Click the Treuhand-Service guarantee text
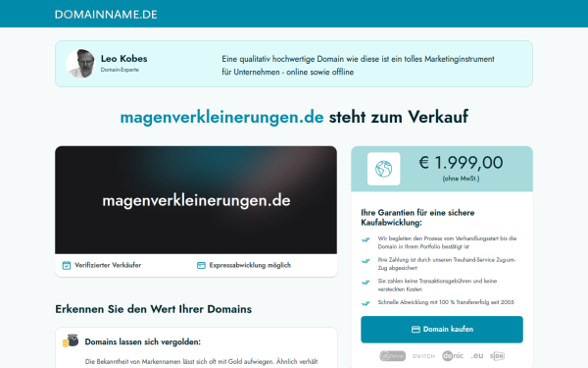This screenshot has width=588, height=368. click(x=446, y=264)
